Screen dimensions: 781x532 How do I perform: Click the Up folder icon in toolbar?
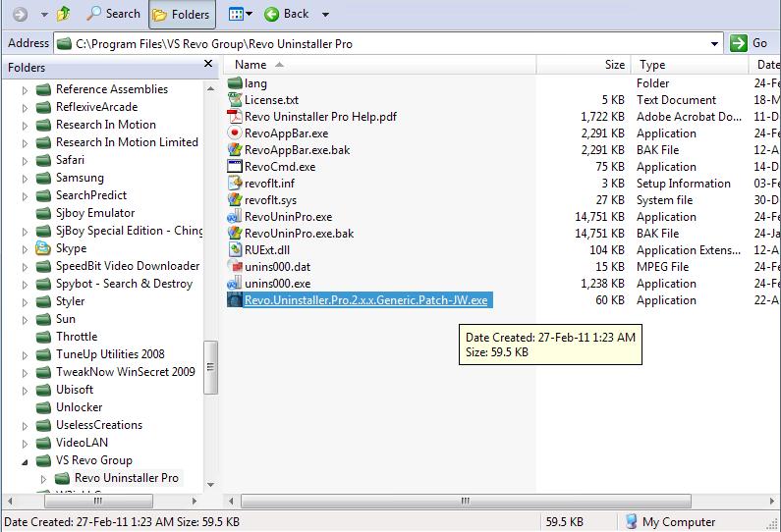coord(63,14)
